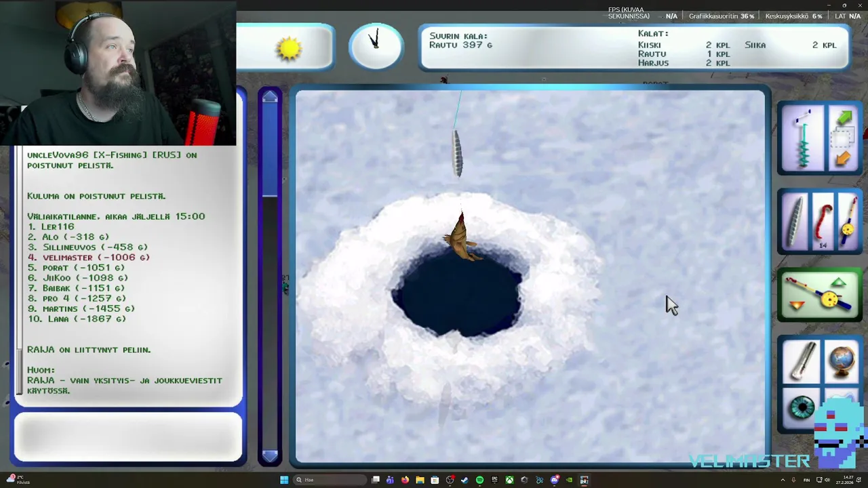Screen dimensions: 868x488
Task: Lower rod with orange down triangle
Action: tap(798, 306)
